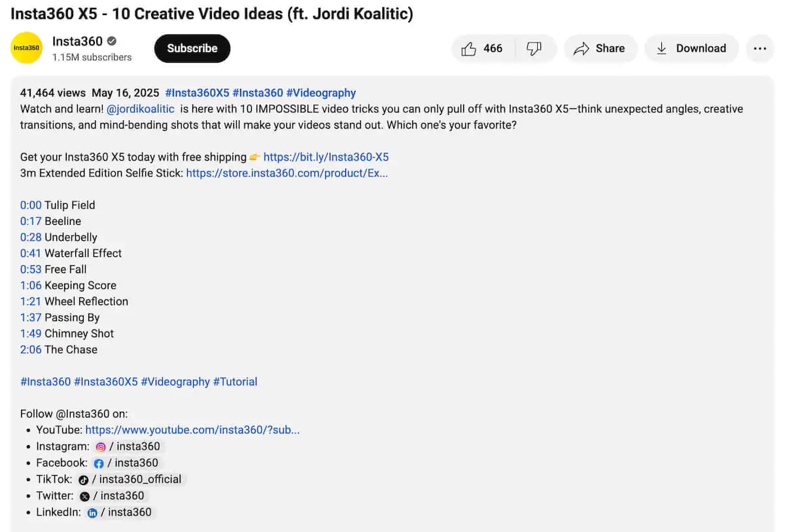The image size is (785, 532).
Task: Open the three-dot more options menu
Action: click(759, 48)
